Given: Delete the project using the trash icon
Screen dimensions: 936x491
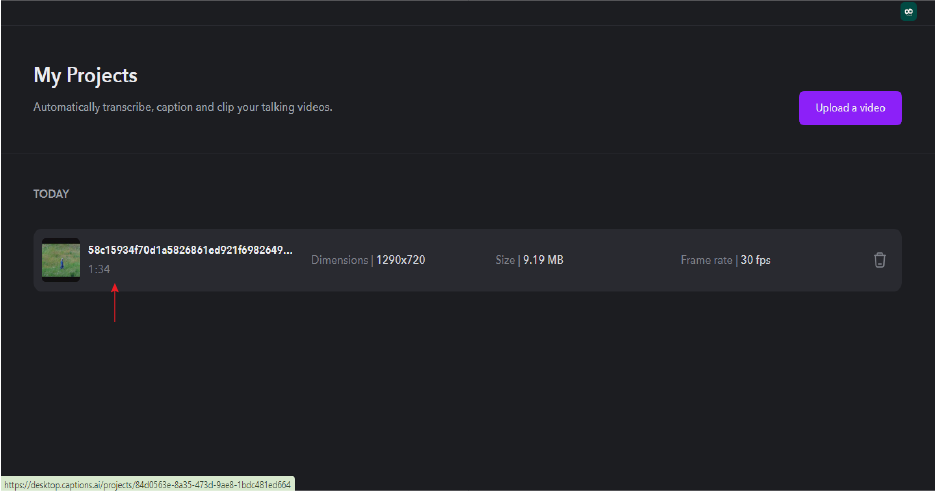Looking at the screenshot, I should (x=879, y=260).
